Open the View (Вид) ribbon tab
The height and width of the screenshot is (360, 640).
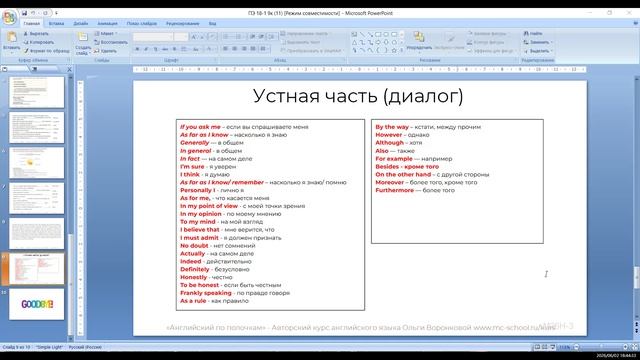212,24
